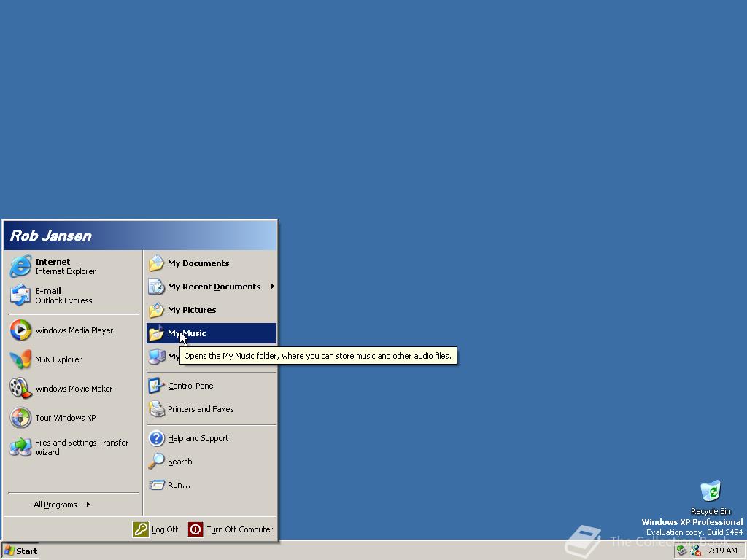Viewport: 747px width, 560px height.
Task: Select the Search menu label
Action: pos(180,462)
